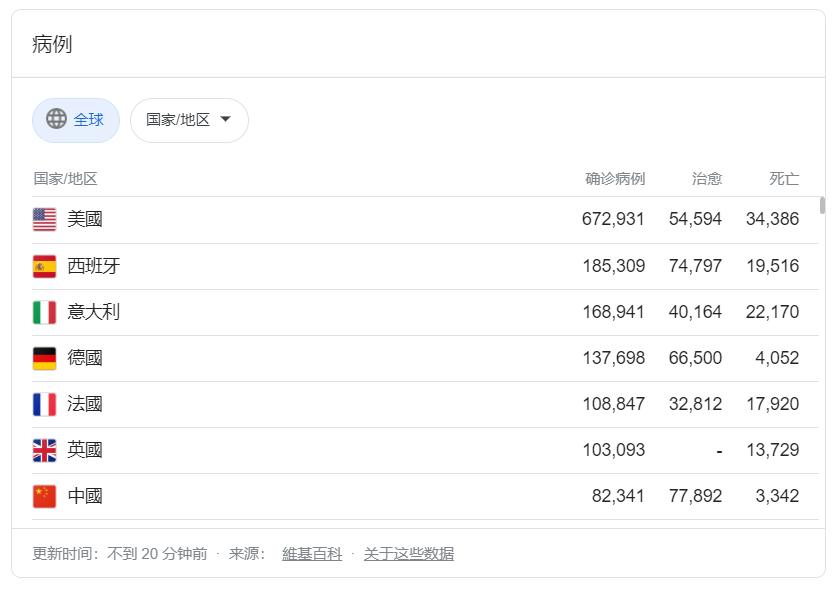Click the China flag icon
The image size is (839, 591).
pyautogui.click(x=44, y=495)
